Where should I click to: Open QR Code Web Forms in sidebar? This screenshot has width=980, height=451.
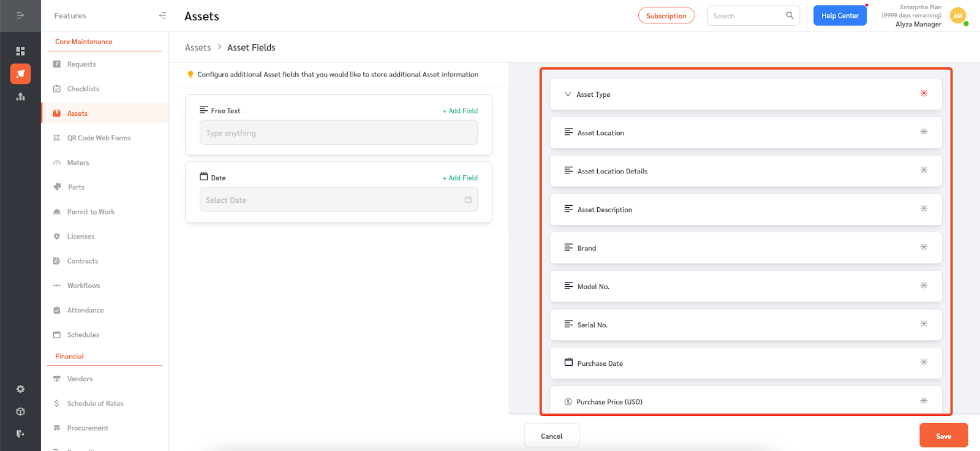point(99,138)
